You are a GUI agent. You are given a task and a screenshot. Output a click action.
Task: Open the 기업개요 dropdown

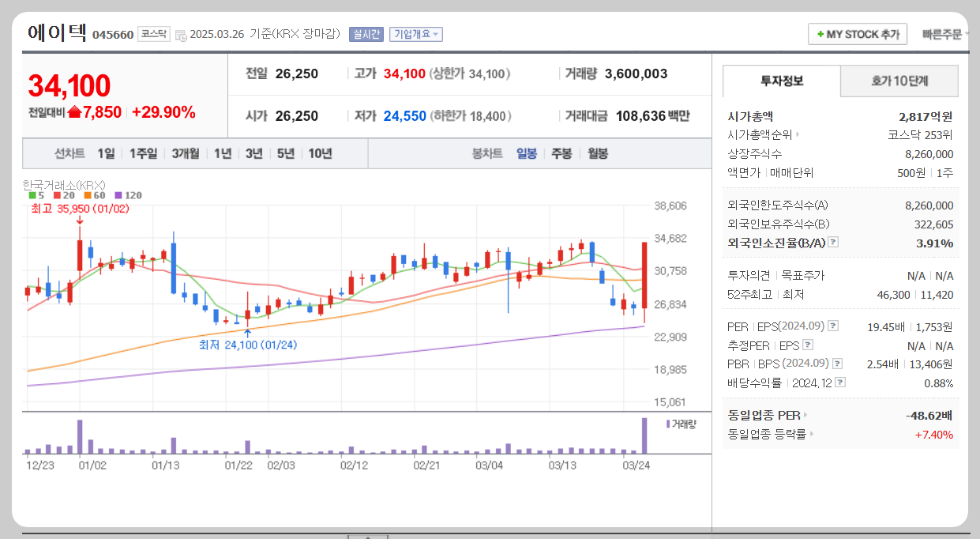[x=416, y=34]
